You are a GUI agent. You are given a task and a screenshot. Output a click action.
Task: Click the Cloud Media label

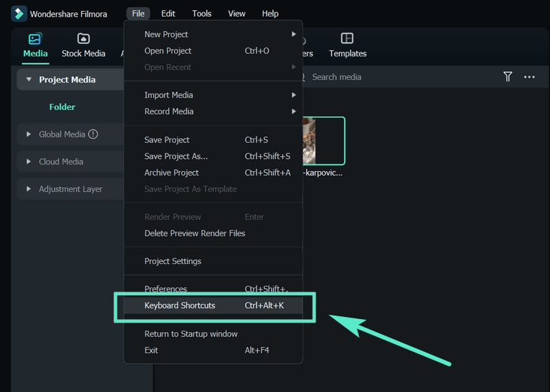[x=61, y=162]
